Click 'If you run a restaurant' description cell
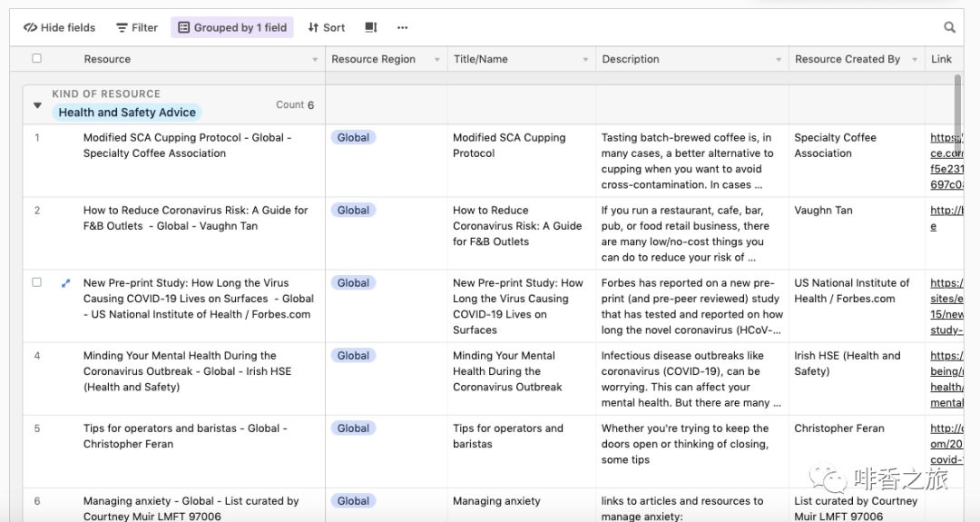980x522 pixels. tap(691, 234)
